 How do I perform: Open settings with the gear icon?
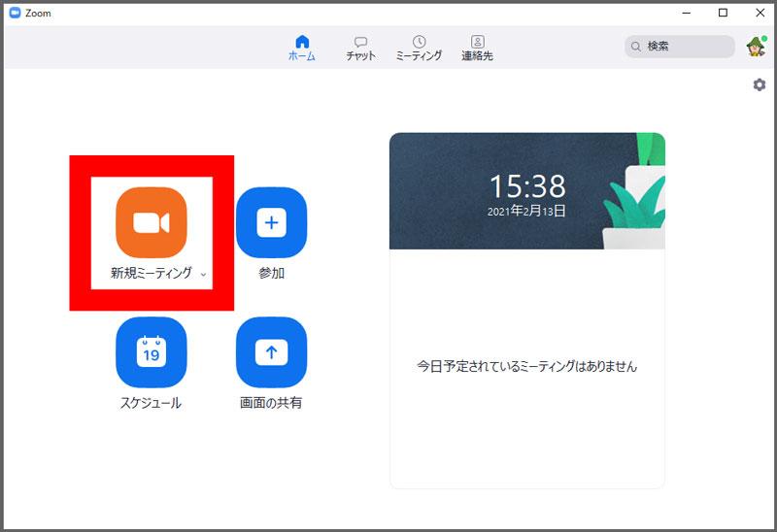point(760,84)
